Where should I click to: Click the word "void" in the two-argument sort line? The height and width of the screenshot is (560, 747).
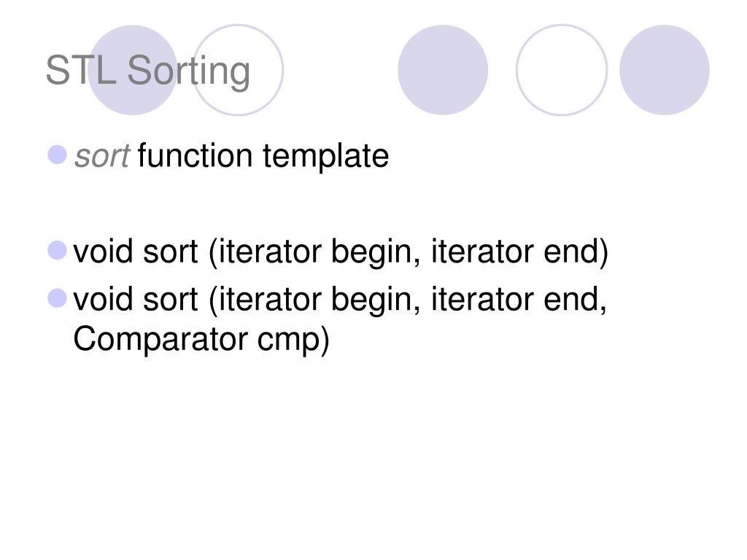(102, 252)
